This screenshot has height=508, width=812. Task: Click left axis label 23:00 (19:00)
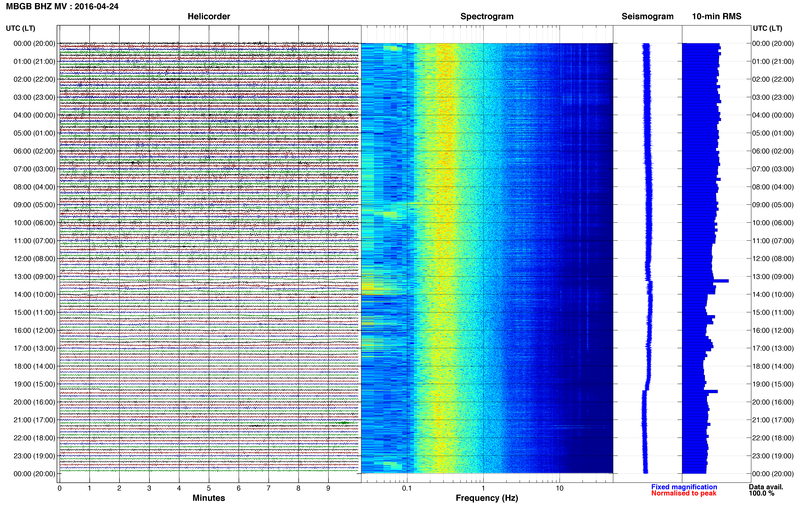(x=34, y=456)
